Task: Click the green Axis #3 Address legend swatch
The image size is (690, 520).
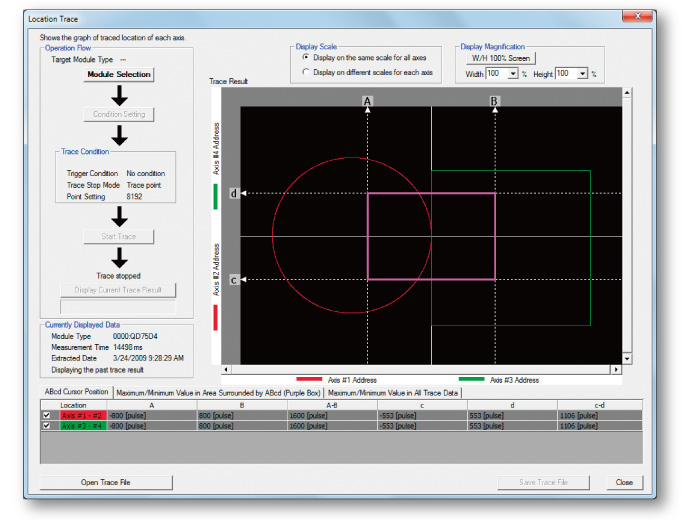Action: (472, 379)
